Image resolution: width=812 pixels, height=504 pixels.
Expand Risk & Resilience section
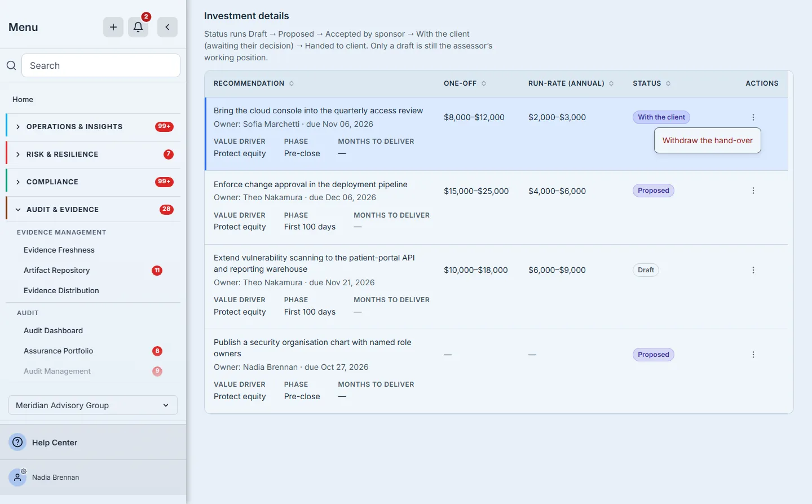(x=93, y=154)
